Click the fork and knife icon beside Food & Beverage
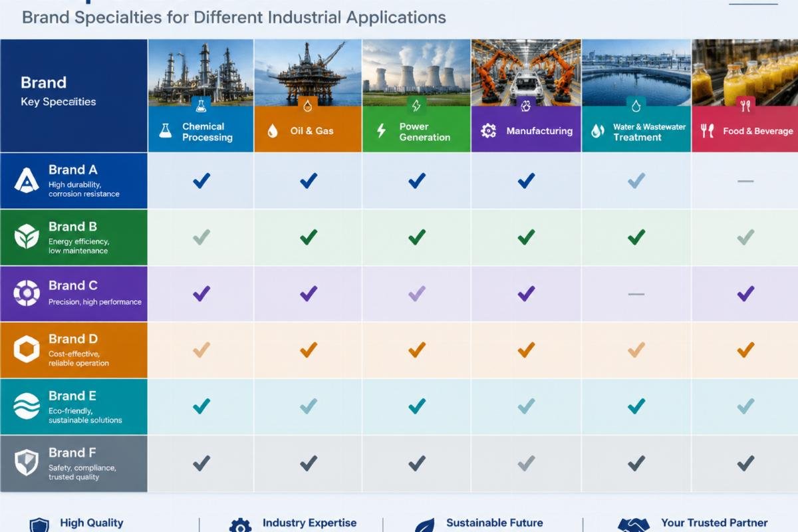The image size is (798, 532). [707, 131]
